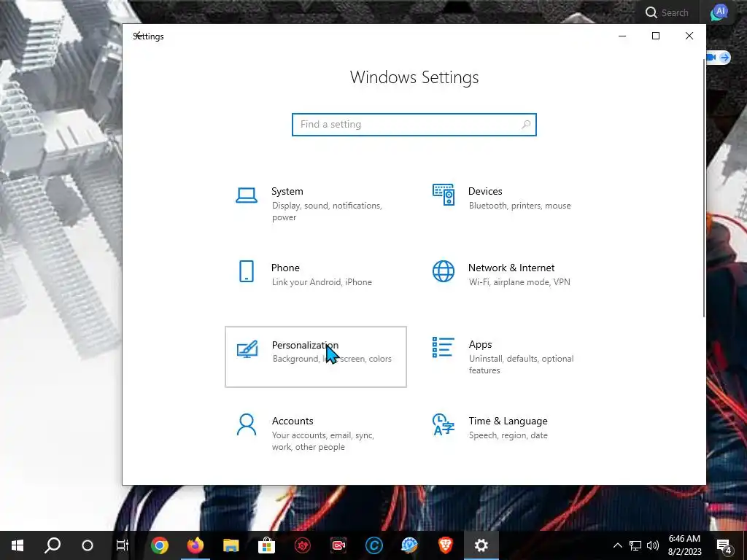Click the Apps category title
747x560 pixels.
480,344
